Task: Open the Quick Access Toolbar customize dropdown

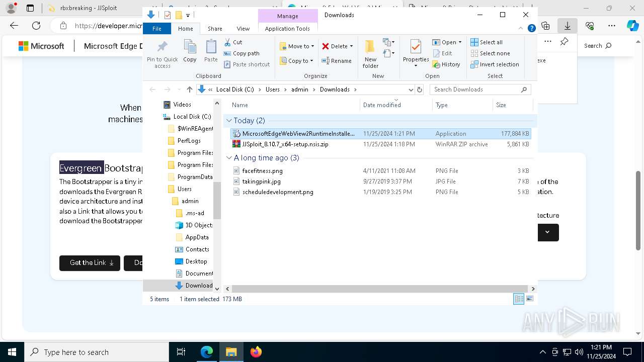Action: [x=188, y=16]
